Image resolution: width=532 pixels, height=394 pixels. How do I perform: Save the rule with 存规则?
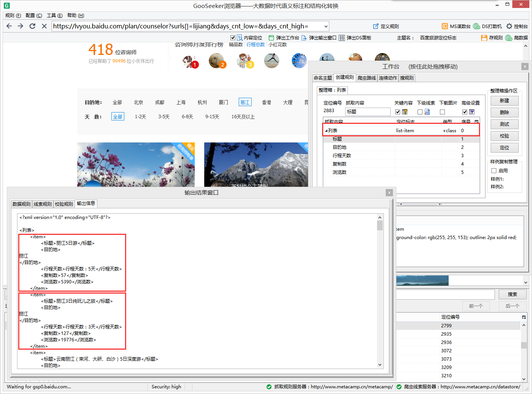pos(492,38)
